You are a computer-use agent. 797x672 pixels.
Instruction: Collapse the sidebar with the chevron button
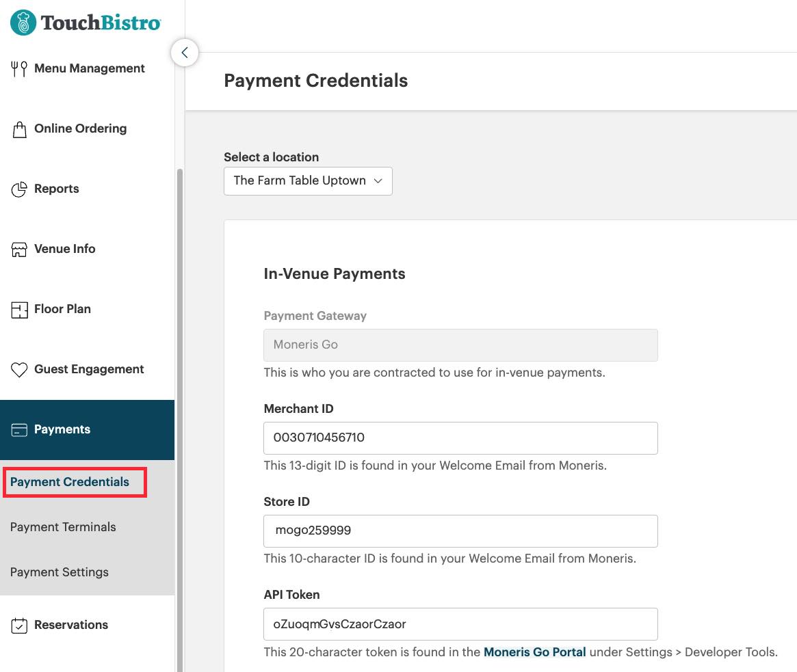coord(185,53)
